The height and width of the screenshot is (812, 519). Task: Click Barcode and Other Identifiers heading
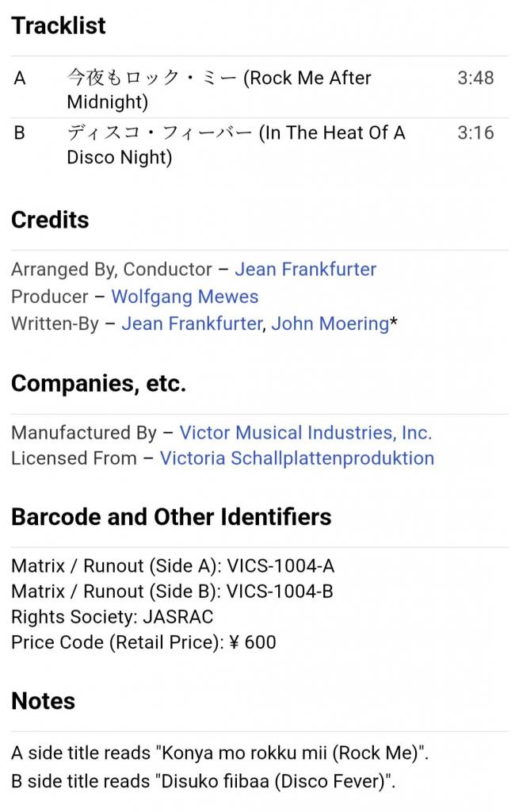[171, 517]
